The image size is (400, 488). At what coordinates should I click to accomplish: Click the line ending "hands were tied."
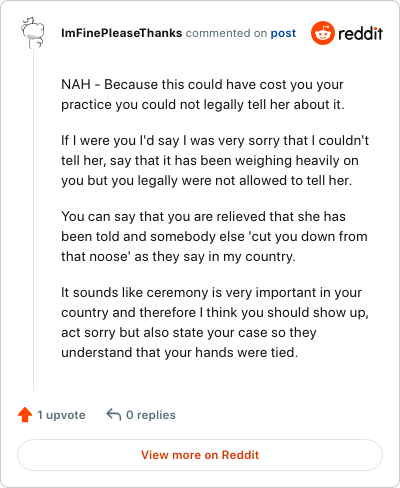point(179,352)
